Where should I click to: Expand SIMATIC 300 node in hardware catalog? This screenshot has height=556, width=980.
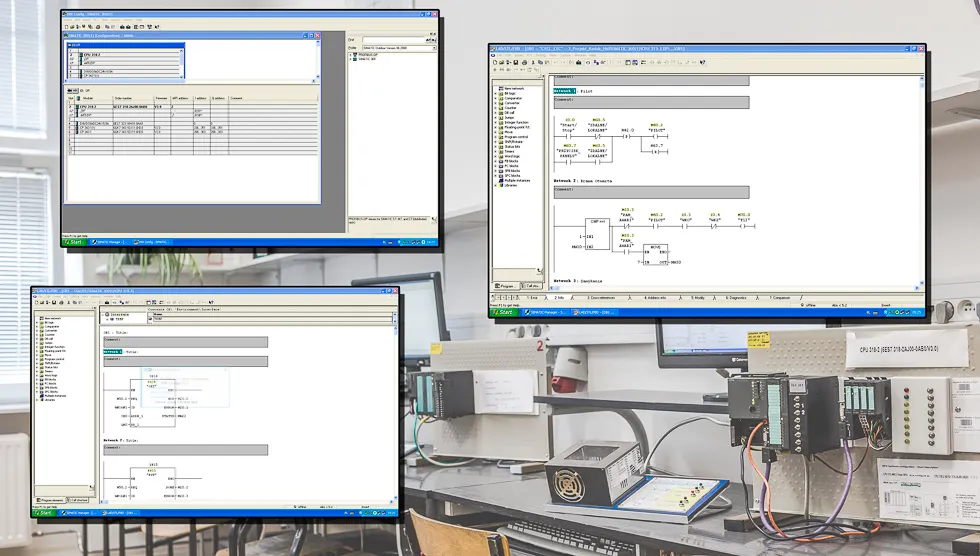point(350,59)
